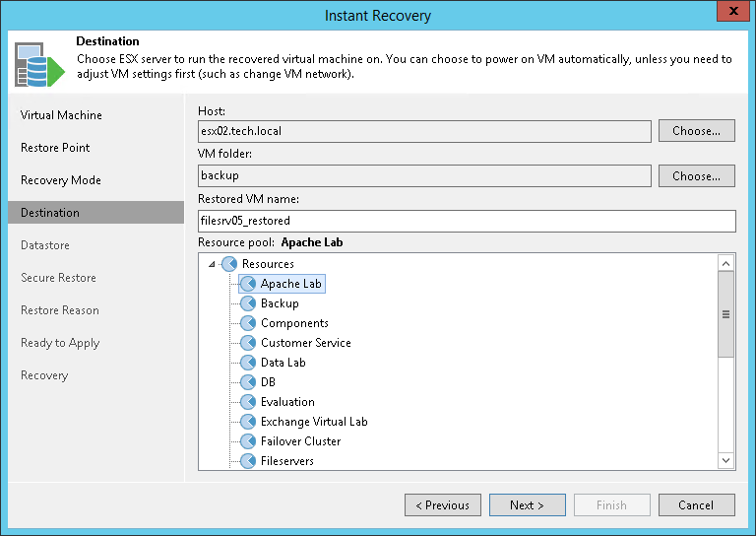Image resolution: width=756 pixels, height=536 pixels.
Task: Click the Backup resource pool icon
Action: 248,303
